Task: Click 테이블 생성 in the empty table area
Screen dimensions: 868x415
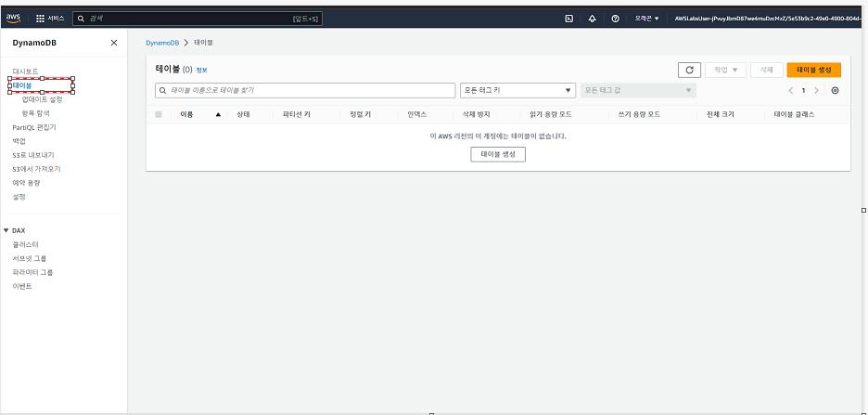Action: 498,155
